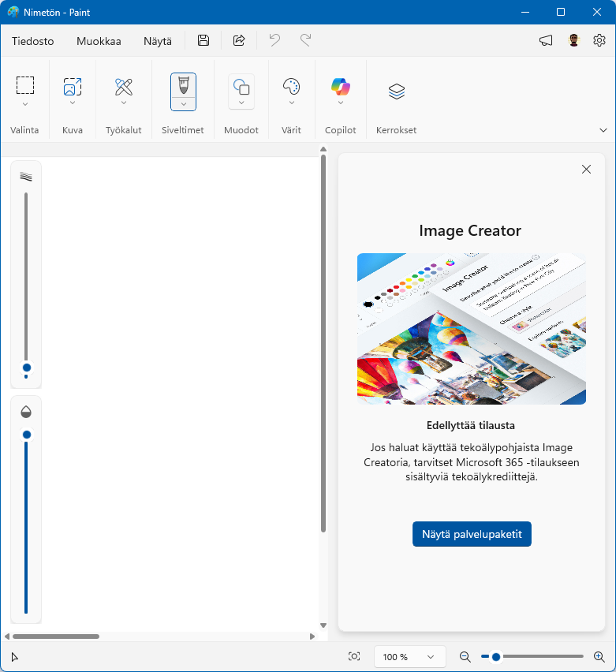This screenshot has width=616, height=672.
Task: Click the Edellyttää tilausta text
Action: [x=471, y=426]
